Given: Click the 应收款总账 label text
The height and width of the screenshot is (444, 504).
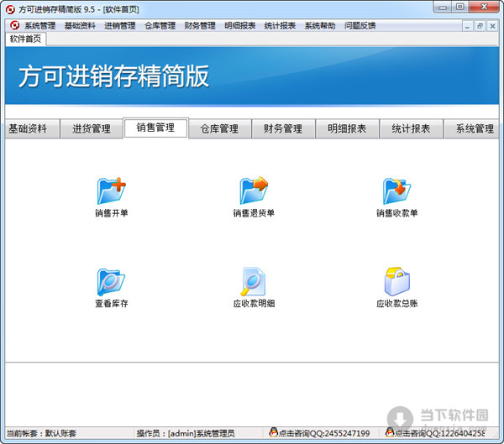Looking at the screenshot, I should 397,304.
